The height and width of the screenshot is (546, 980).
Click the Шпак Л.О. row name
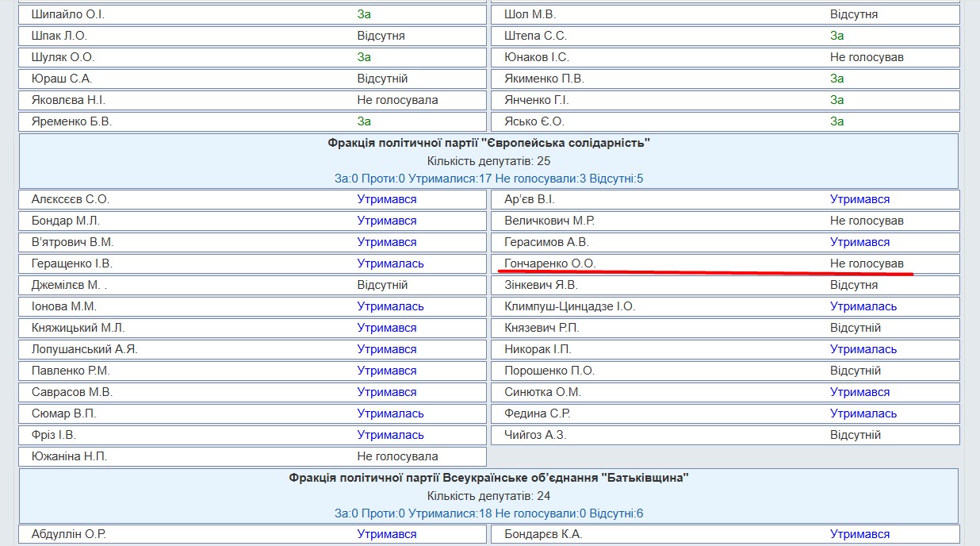(59, 36)
